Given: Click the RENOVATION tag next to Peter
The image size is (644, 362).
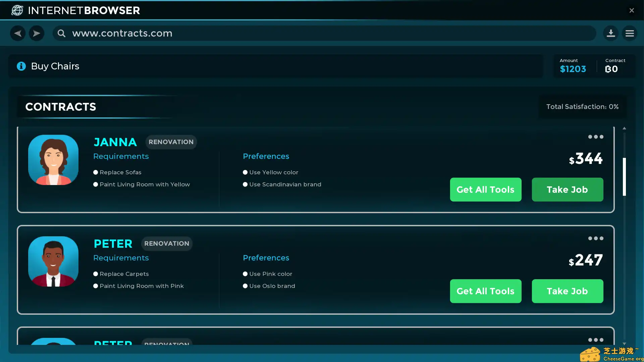Looking at the screenshot, I should coord(167,244).
